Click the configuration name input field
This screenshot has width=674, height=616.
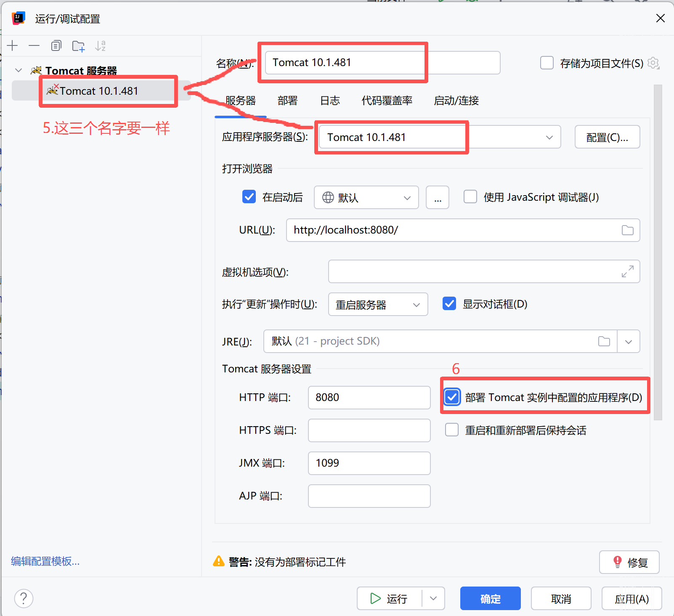[x=383, y=63]
